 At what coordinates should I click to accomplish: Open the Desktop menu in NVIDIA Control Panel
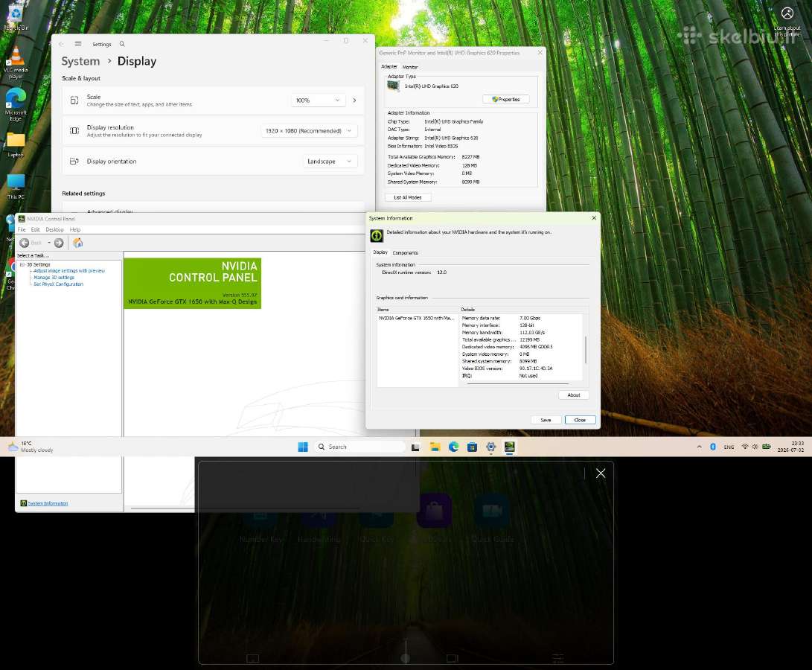point(54,229)
